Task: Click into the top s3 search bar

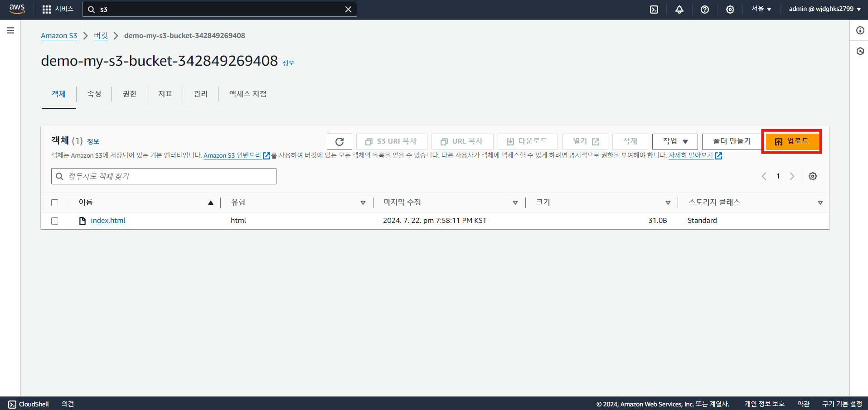Action: pyautogui.click(x=219, y=9)
